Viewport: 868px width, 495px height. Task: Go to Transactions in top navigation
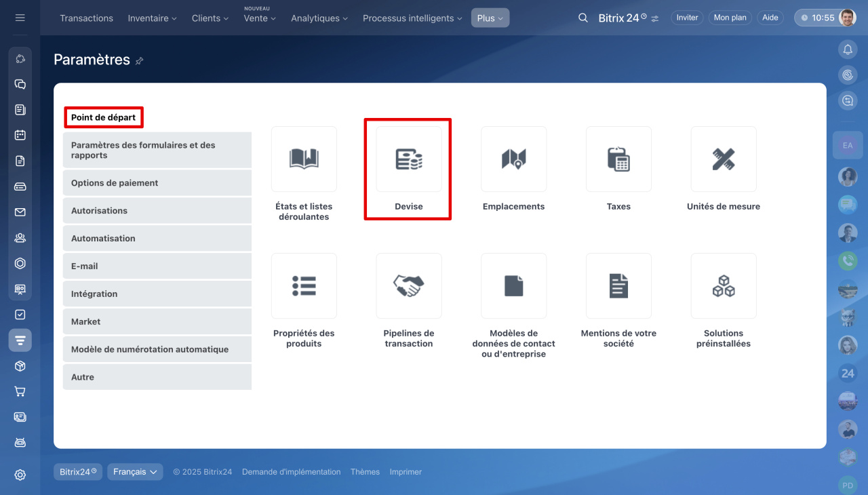86,18
